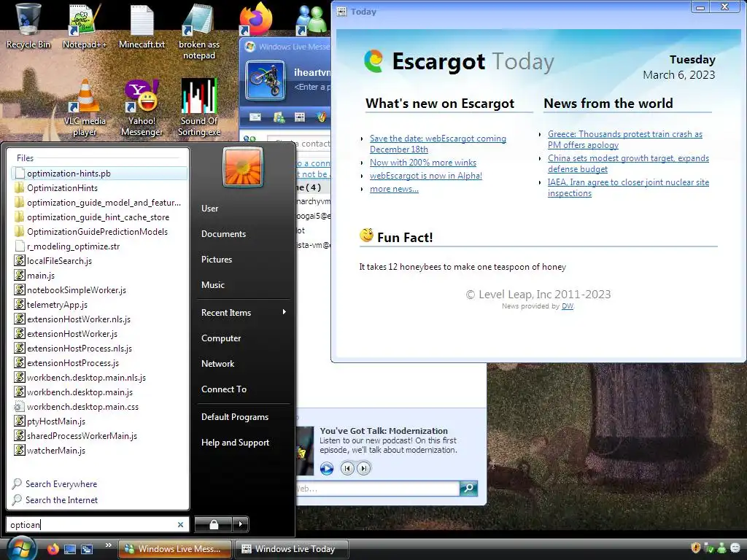Viewport: 747px width, 560px height.
Task: Select Sound Of Sorting.exe desktop icon
Action: tap(199, 108)
